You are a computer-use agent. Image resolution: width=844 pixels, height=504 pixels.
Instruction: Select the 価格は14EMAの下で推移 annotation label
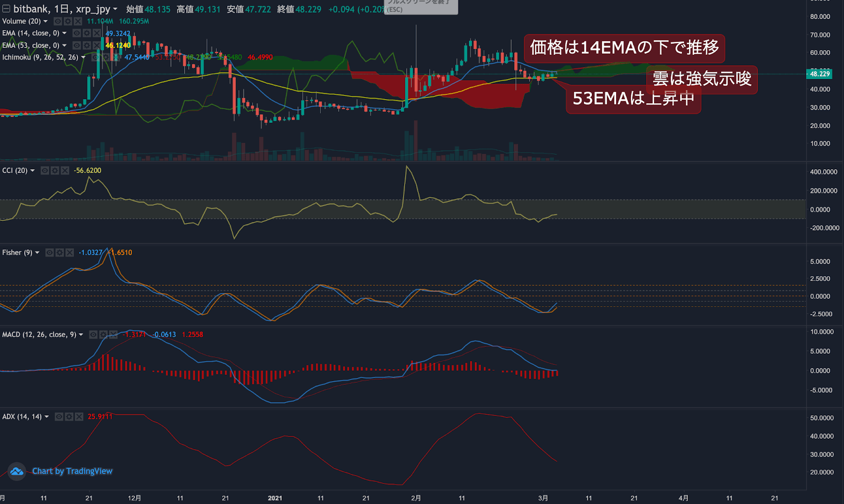(624, 48)
